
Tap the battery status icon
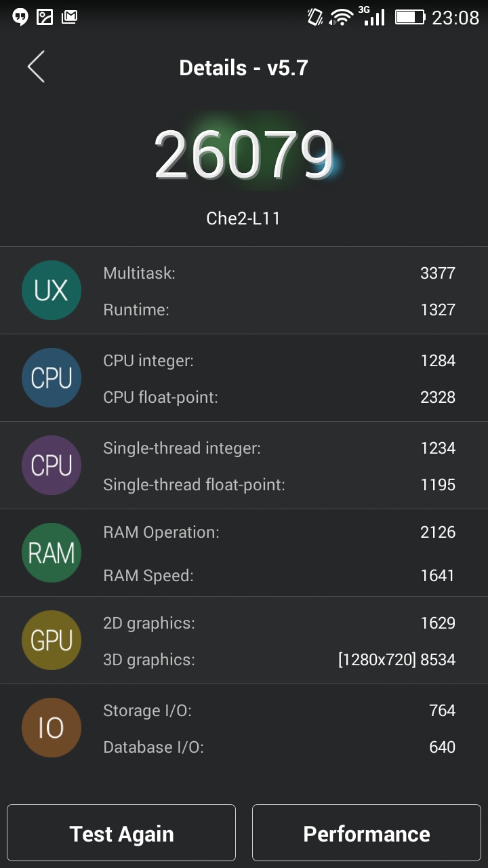410,17
